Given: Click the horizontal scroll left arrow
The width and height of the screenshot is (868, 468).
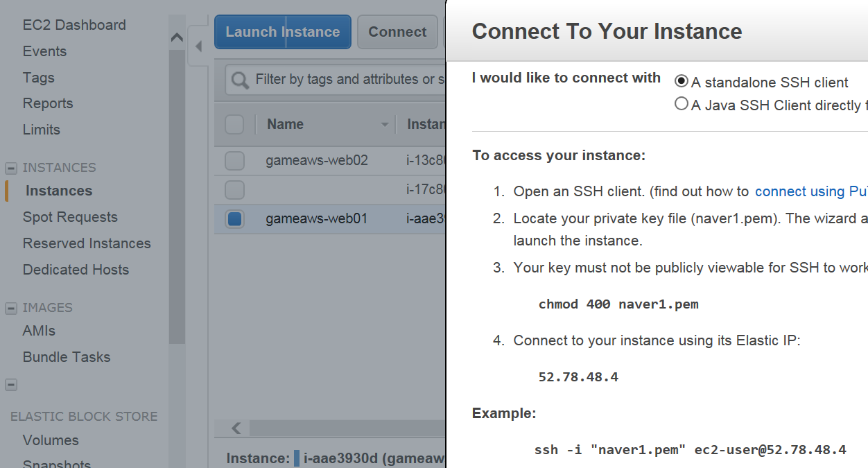Looking at the screenshot, I should click(x=236, y=428).
